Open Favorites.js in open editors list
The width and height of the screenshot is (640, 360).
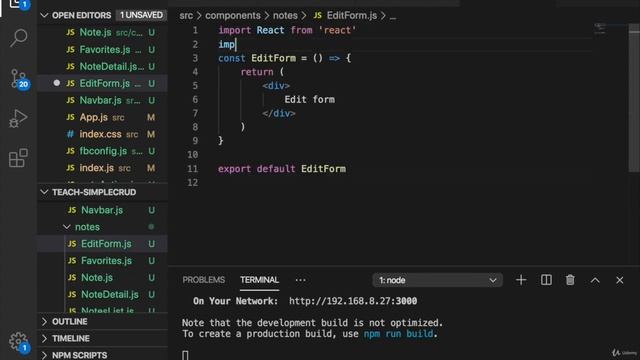[x=102, y=49]
